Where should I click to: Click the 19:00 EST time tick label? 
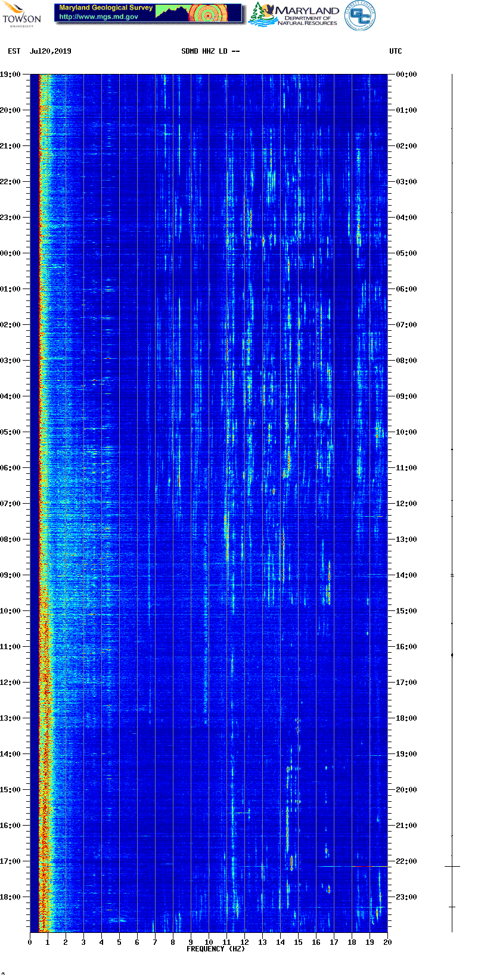click(x=10, y=75)
